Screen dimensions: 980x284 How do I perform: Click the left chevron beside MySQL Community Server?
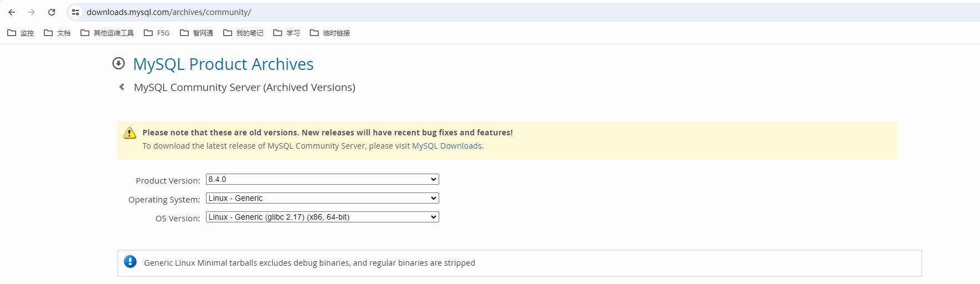(122, 87)
